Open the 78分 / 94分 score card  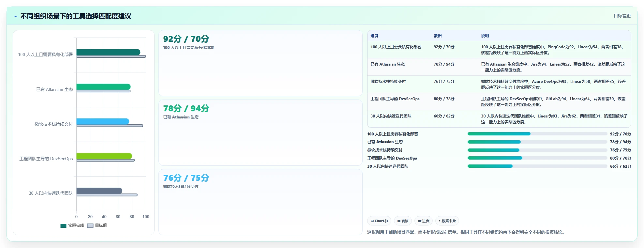260,133
